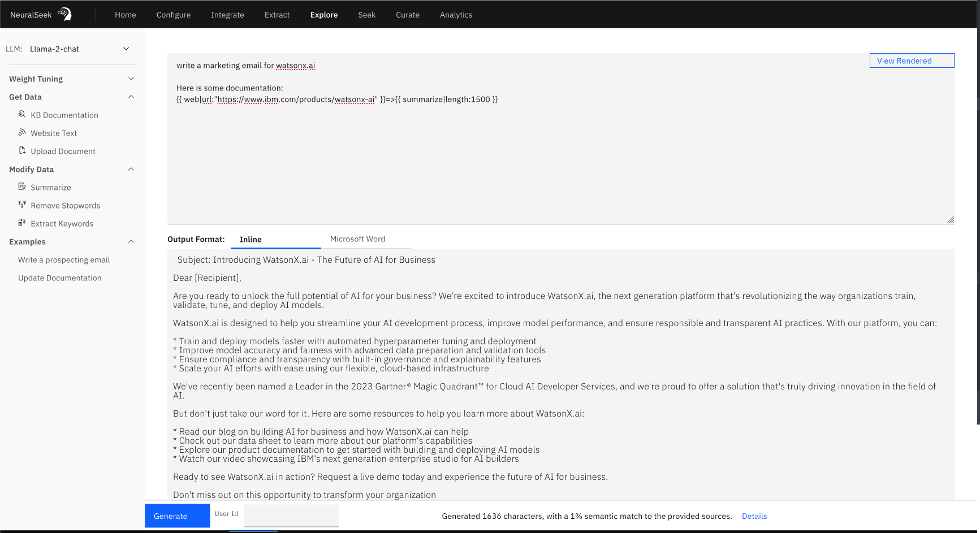This screenshot has height=533, width=980.
Task: Collapse the Modify Data section
Action: pos(131,170)
